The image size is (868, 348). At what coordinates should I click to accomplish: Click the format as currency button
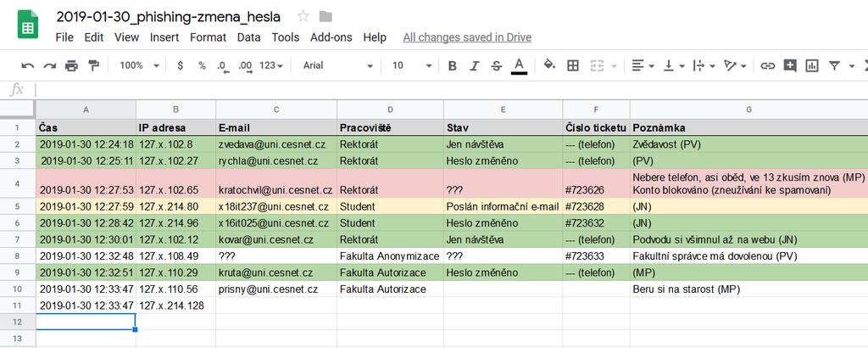pyautogui.click(x=180, y=65)
